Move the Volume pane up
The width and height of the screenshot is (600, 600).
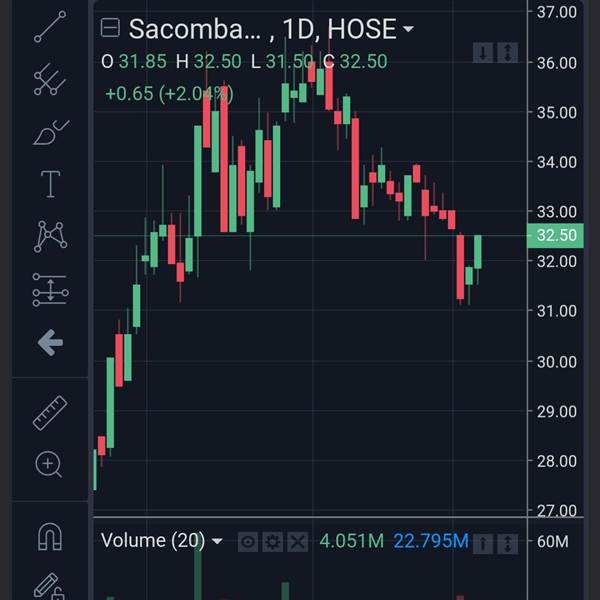pos(483,543)
